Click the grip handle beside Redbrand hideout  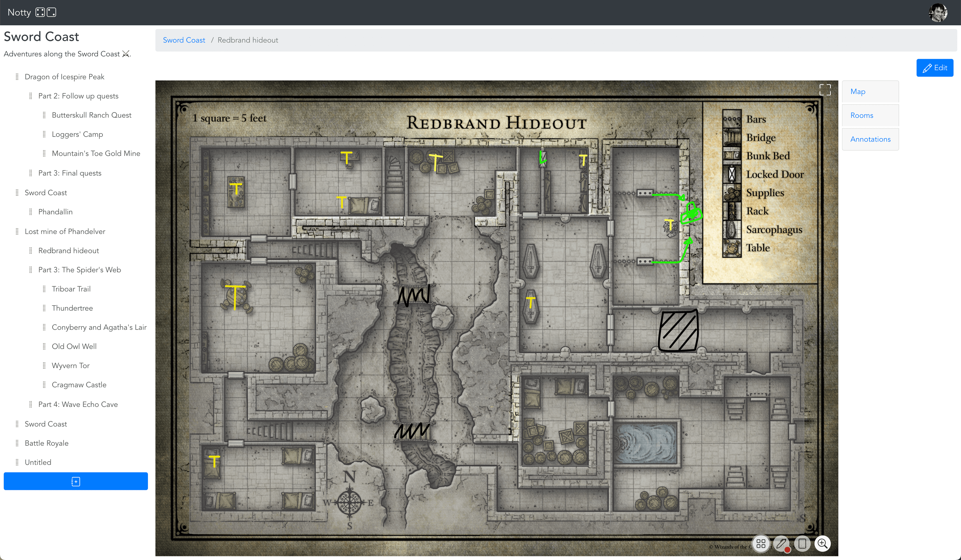pyautogui.click(x=31, y=250)
